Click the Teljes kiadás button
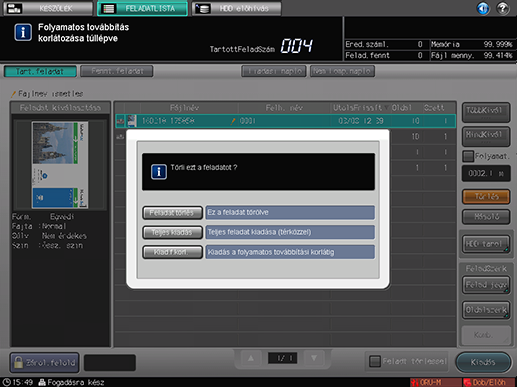The width and height of the screenshot is (517, 387). point(172,232)
